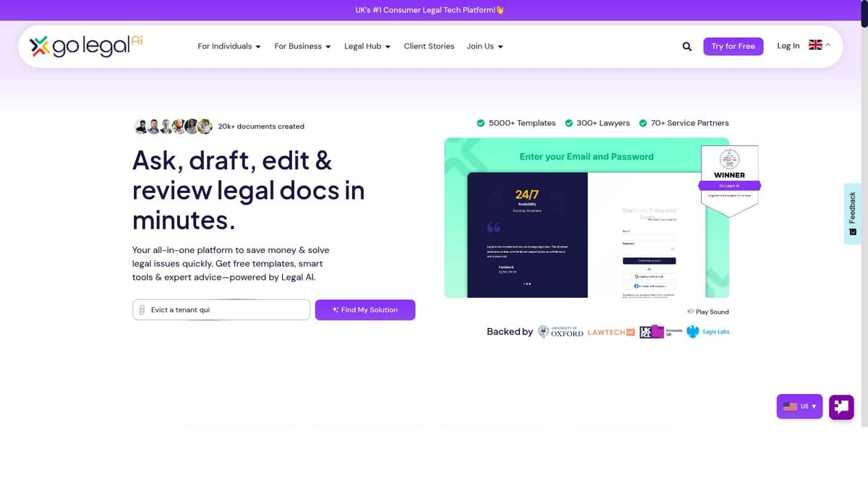
Task: Click the UK flag icon next to Log In
Action: (x=815, y=44)
